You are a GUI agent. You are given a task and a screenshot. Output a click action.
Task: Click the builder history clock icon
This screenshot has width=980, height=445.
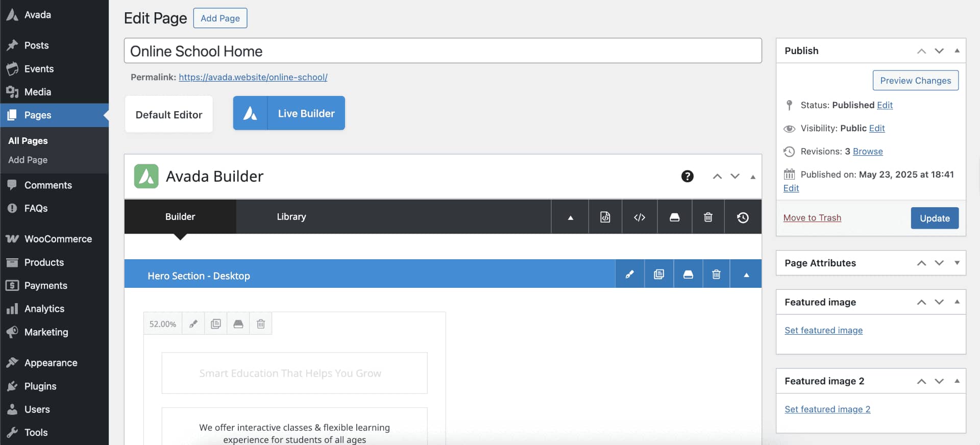(743, 217)
